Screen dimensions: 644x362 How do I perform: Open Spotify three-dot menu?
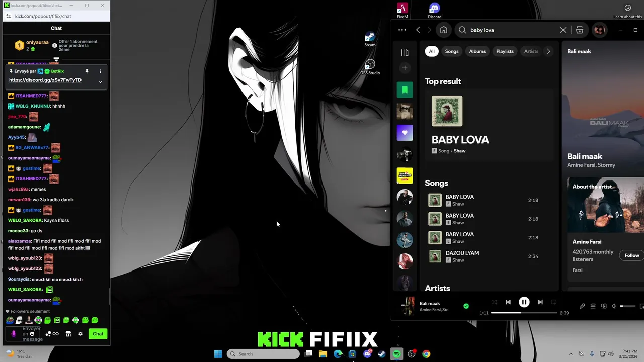[x=402, y=30]
